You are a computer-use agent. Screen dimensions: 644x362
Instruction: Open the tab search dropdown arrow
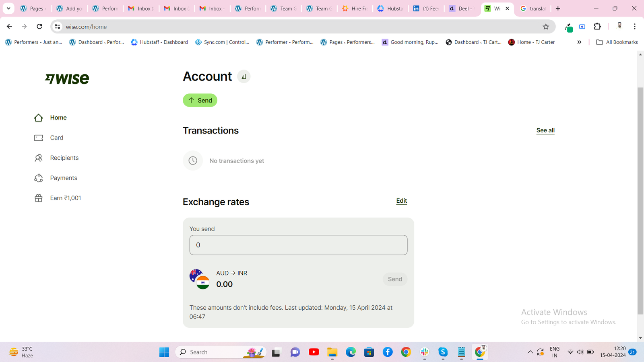click(8, 8)
